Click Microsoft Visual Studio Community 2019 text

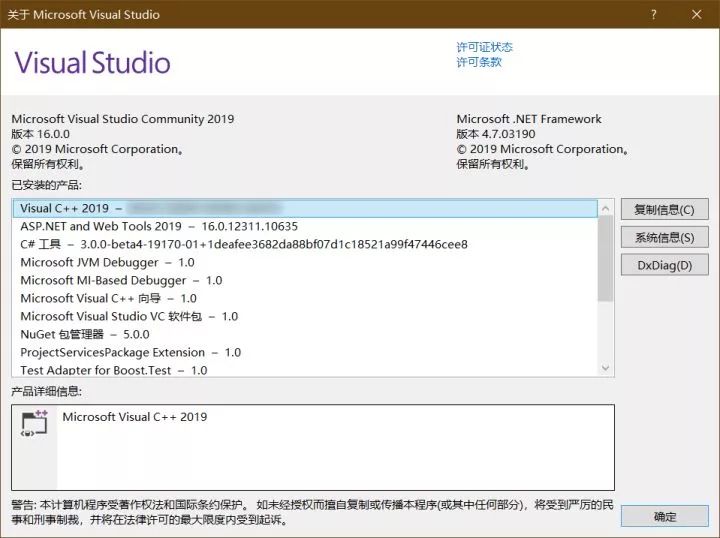123,119
